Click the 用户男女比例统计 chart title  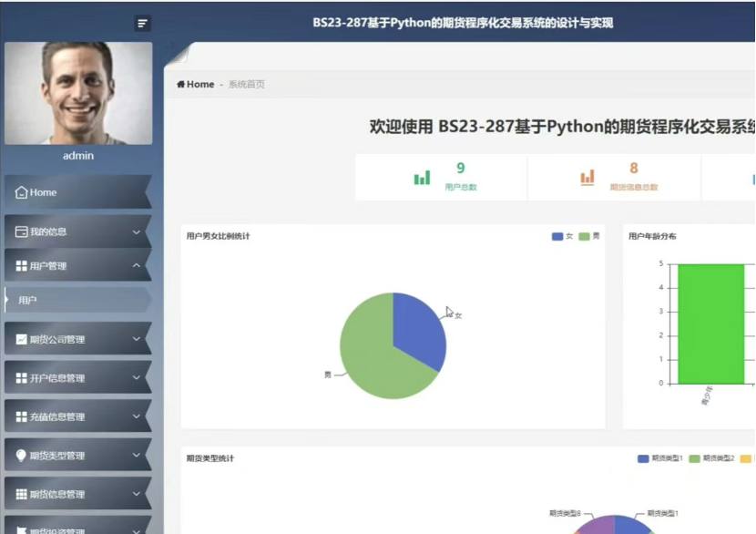218,236
